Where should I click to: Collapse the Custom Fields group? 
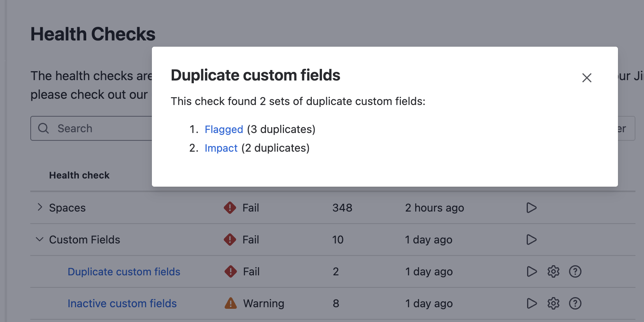(40, 240)
